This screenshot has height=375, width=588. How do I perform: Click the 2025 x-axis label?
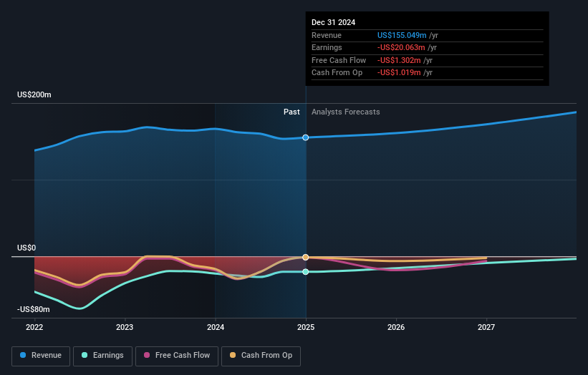tap(306, 327)
